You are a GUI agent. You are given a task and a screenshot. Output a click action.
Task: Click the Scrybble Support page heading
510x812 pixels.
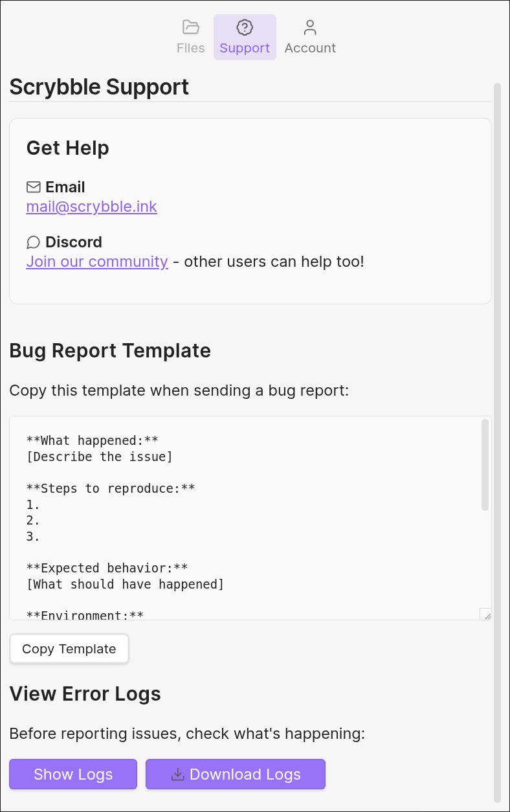coord(99,87)
